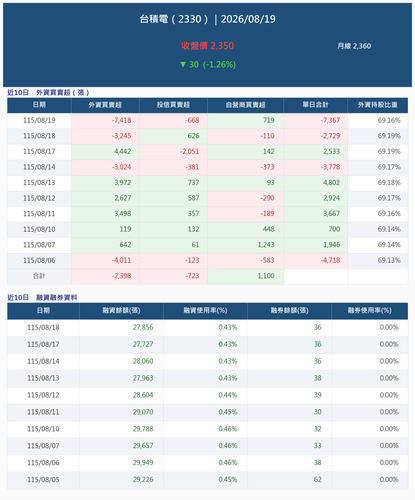The image size is (415, 500).
Task: Select the daily total 2,533
Action: click(332, 151)
